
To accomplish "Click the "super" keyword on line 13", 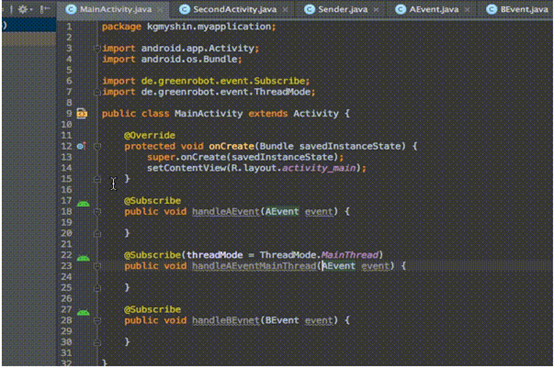I will pos(161,157).
